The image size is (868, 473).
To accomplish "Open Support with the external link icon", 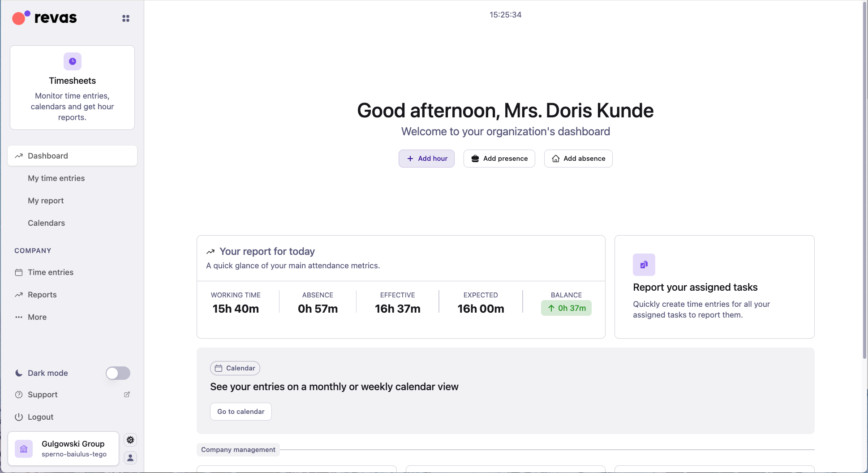I will (127, 394).
